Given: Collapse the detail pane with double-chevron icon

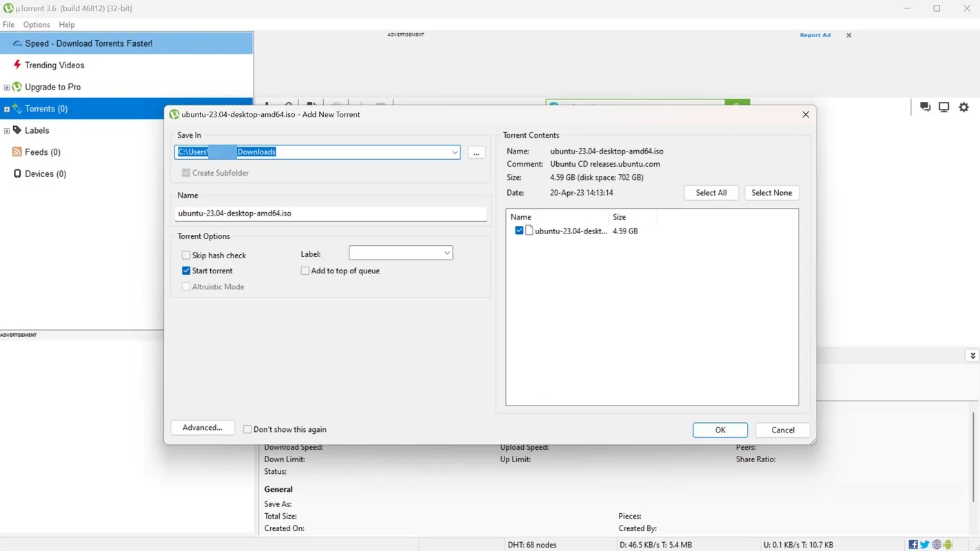Looking at the screenshot, I should tap(972, 356).
